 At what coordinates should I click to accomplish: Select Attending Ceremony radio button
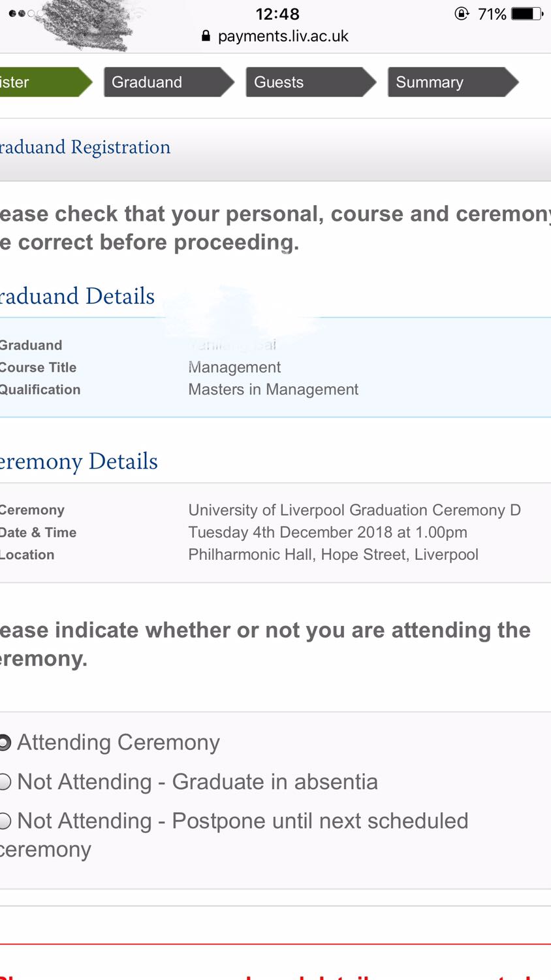tap(5, 743)
